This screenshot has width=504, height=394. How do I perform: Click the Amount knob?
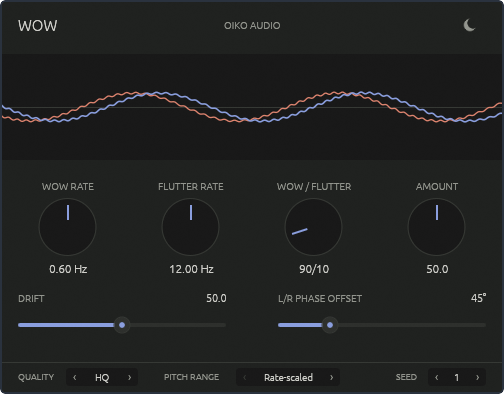[437, 227]
